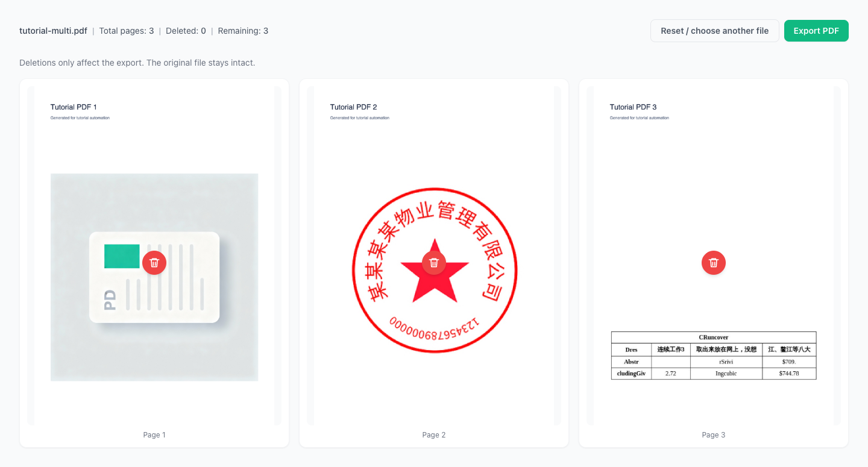
Task: Select the red stamp trash button on Page 2
Action: pos(433,262)
